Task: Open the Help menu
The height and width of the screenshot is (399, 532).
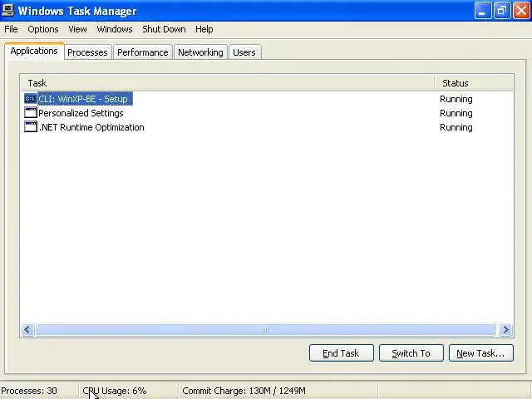Action: tap(204, 29)
